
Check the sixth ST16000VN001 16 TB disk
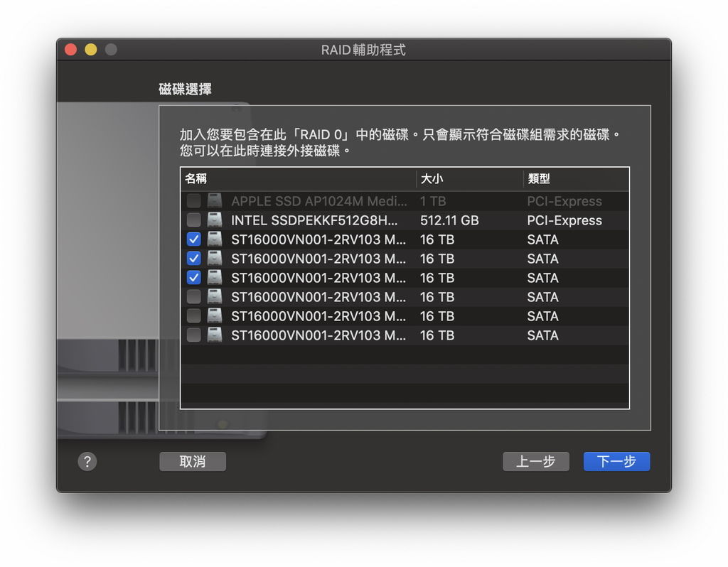click(x=193, y=335)
